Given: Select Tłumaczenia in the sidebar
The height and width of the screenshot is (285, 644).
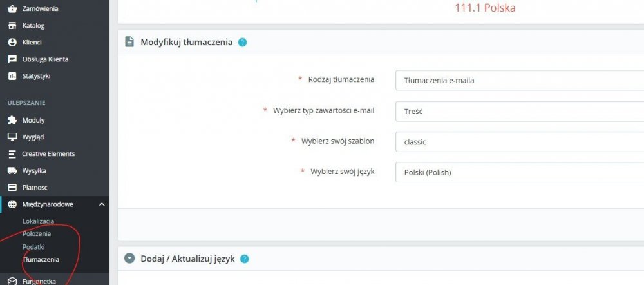Looking at the screenshot, I should coord(41,260).
